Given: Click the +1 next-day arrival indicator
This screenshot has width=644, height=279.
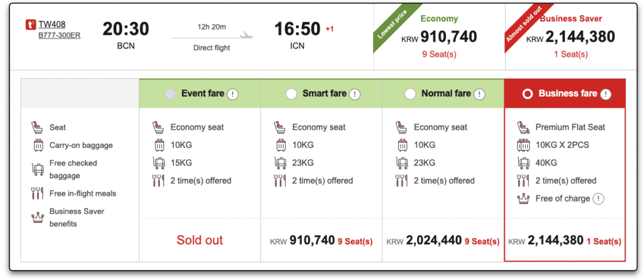Looking at the screenshot, I should coord(330,29).
